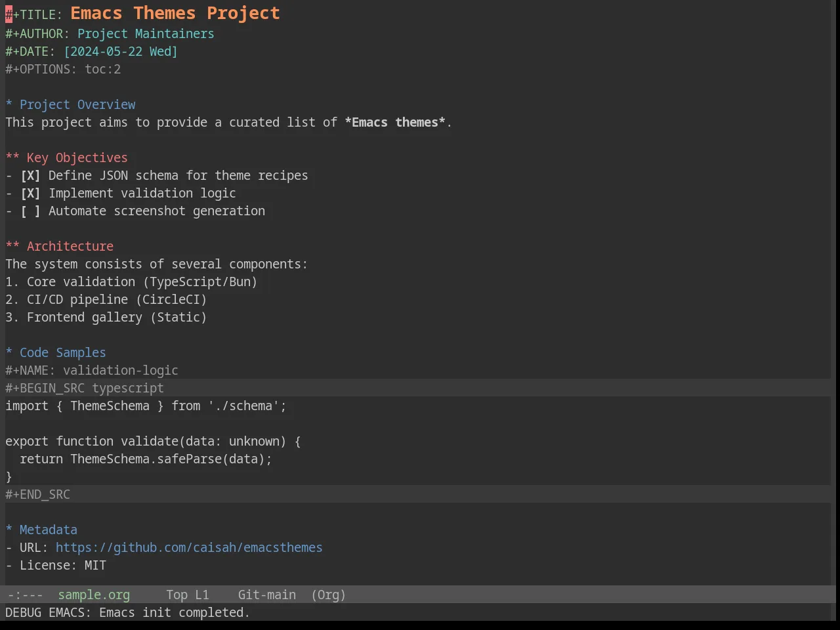
Task: Click the buffer status dashes in mode line
Action: [x=26, y=595]
